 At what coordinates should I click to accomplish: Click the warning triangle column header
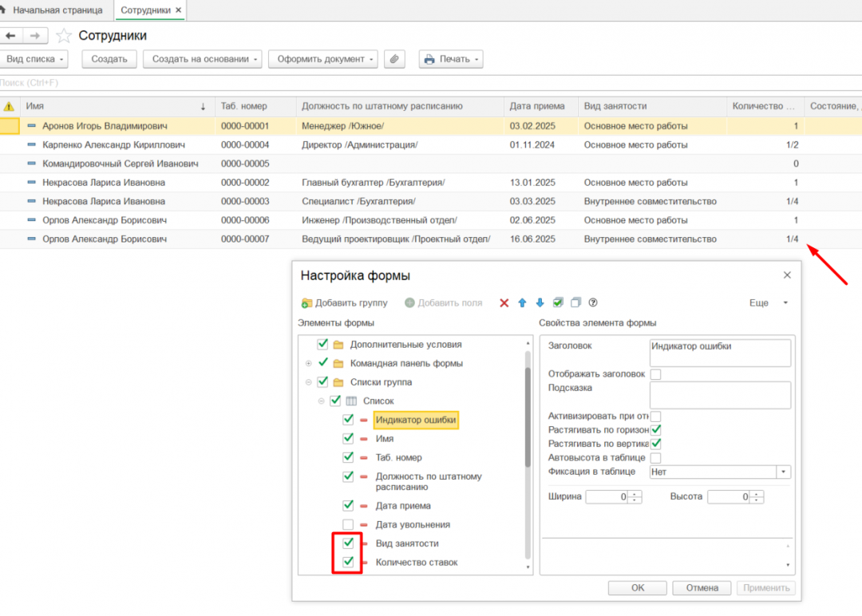9,106
